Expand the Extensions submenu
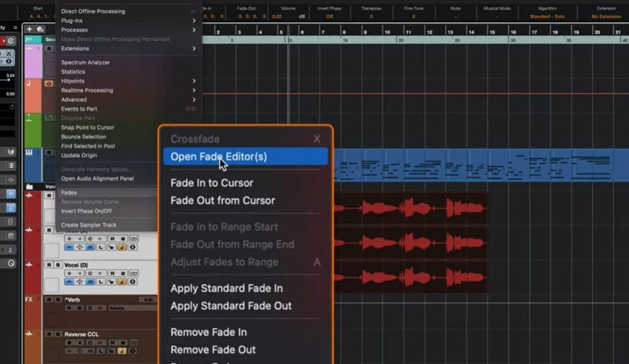The width and height of the screenshot is (629, 364). (x=128, y=48)
